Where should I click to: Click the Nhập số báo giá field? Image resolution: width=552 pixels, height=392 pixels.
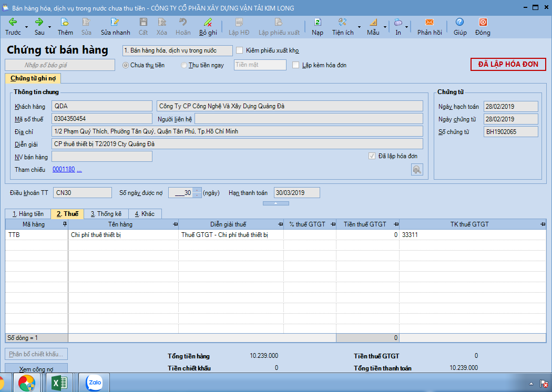click(60, 65)
